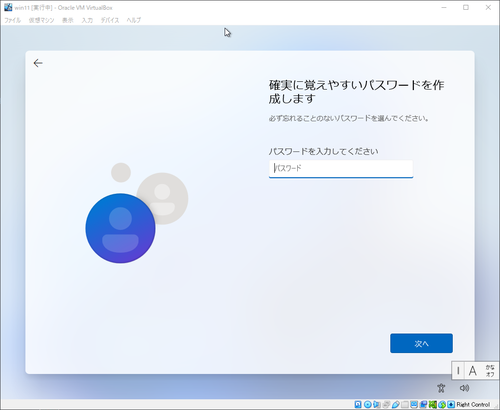
Task: Open the ヘルプ menu
Action: click(134, 20)
